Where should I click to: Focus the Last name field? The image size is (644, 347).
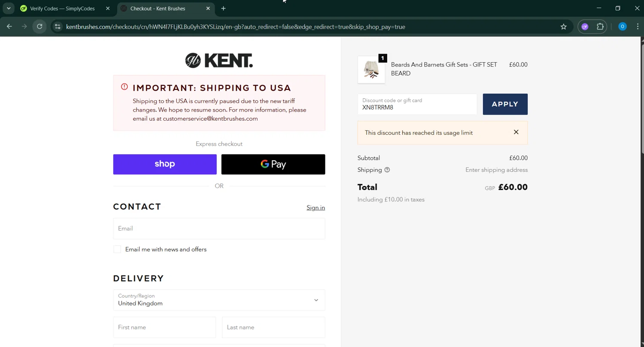273,328
